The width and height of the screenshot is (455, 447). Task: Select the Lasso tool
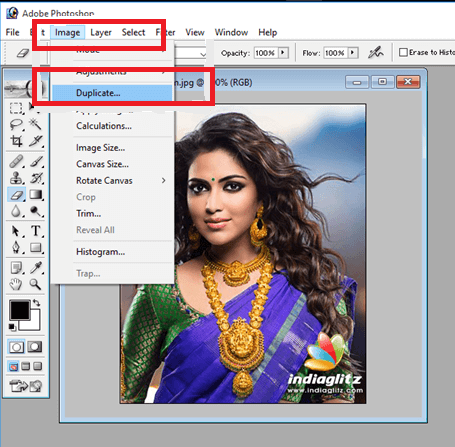(16, 125)
